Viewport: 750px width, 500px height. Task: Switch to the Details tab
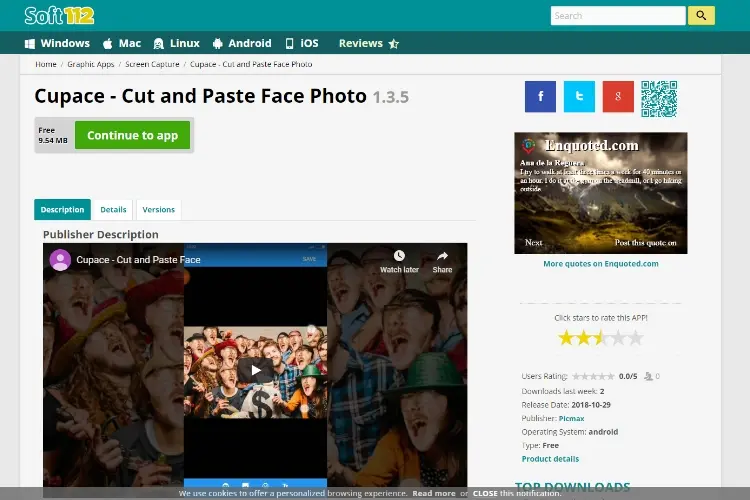(113, 210)
